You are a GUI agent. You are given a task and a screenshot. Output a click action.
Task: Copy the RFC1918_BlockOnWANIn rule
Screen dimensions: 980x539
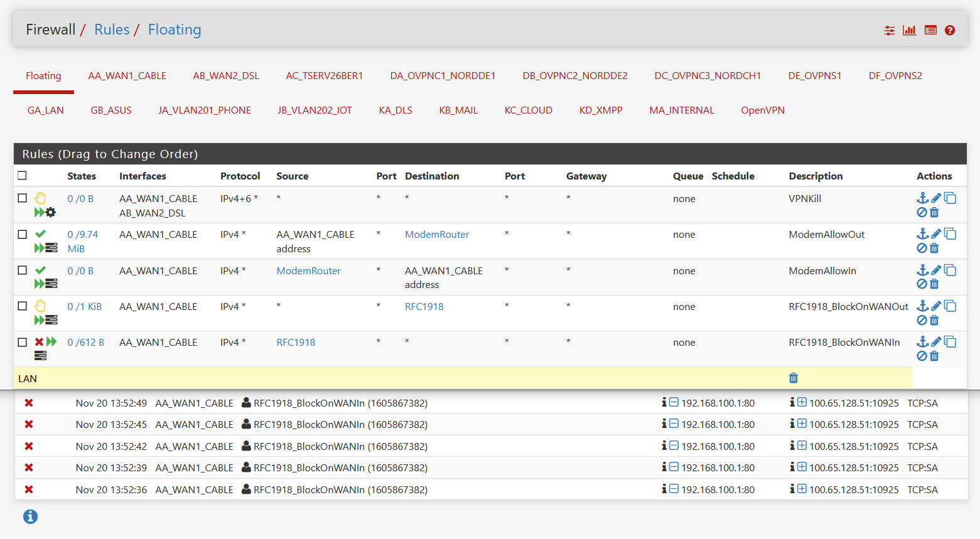coord(950,342)
